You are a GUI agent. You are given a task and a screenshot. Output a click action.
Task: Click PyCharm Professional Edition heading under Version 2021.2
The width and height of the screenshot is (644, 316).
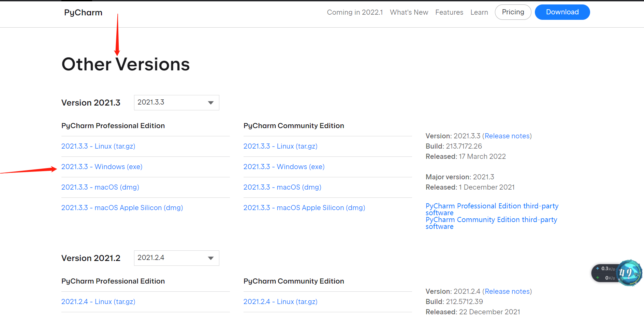(113, 281)
